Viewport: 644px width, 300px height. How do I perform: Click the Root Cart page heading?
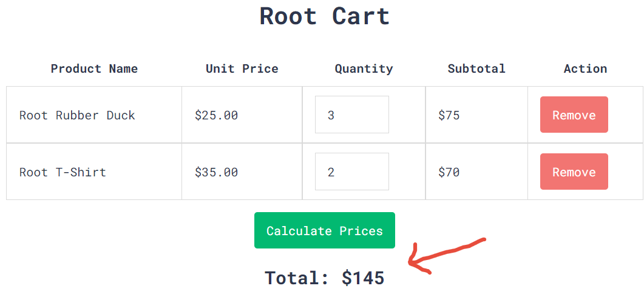324,16
